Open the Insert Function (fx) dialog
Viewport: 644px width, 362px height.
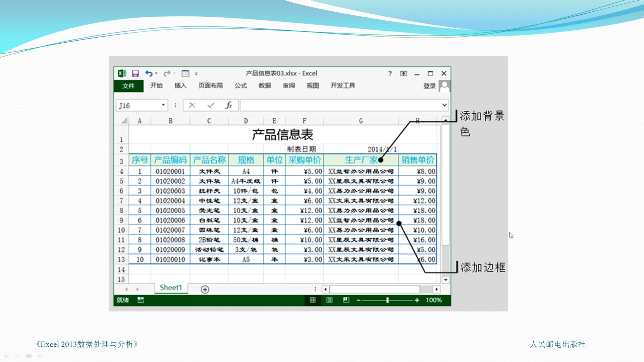(x=229, y=105)
